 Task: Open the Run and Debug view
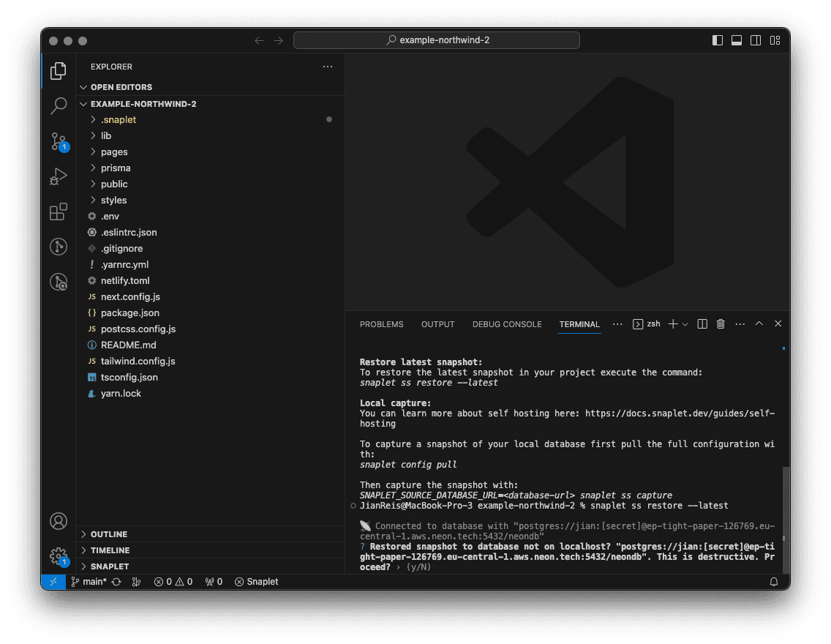pyautogui.click(x=59, y=176)
